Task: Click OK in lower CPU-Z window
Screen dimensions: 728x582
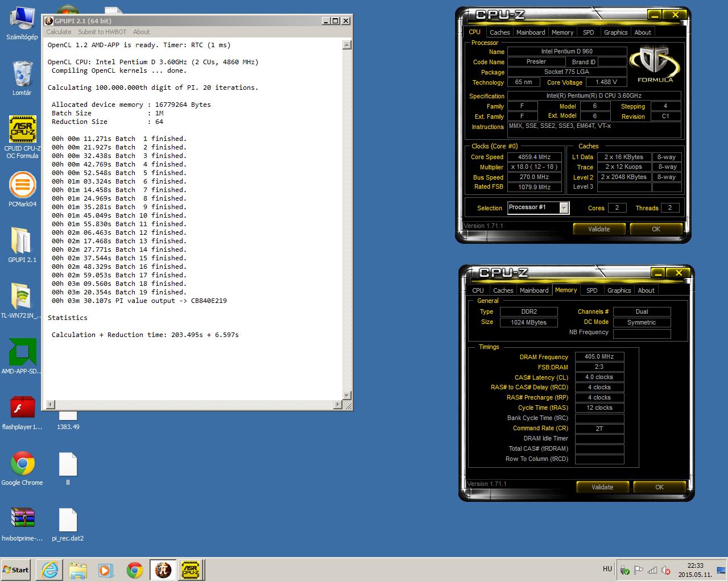Action: pos(659,487)
